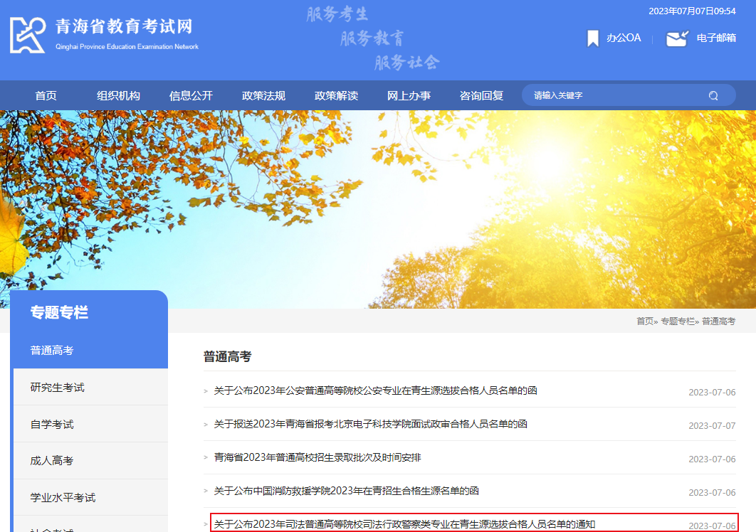Open article about 北京电子科技学院面试政审合格人员
The width and height of the screenshot is (756, 532).
pos(370,424)
